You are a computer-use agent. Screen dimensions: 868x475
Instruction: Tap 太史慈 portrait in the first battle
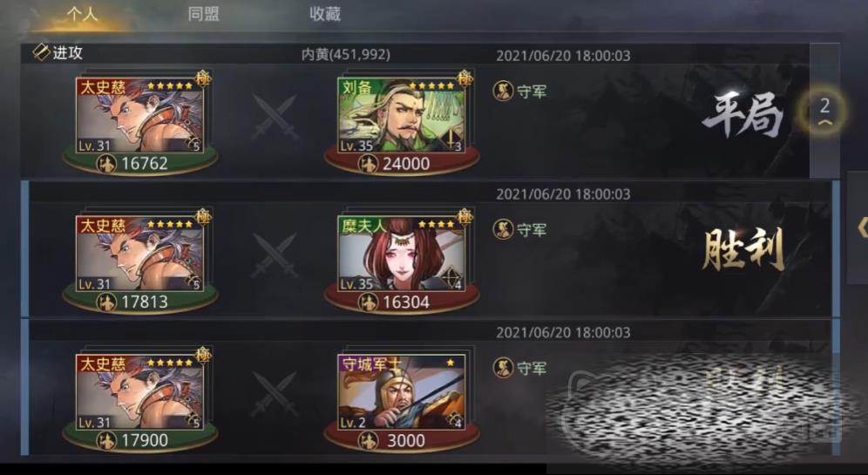140,114
